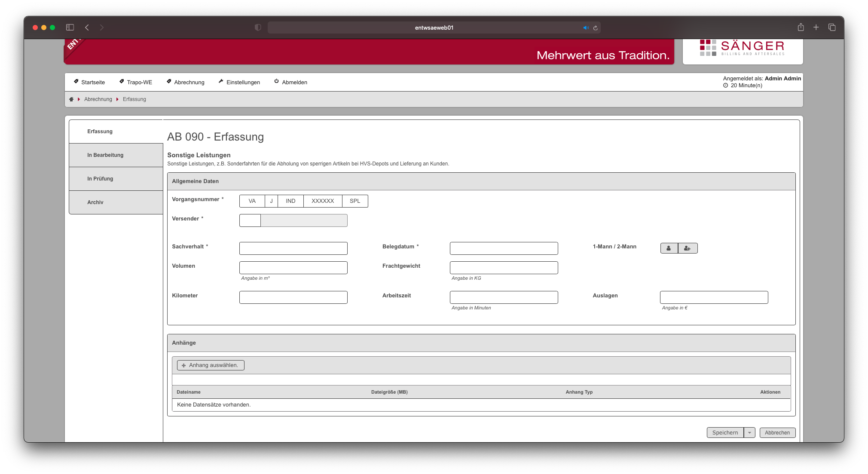Image resolution: width=868 pixels, height=474 pixels.
Task: Click the page reload icon
Action: pyautogui.click(x=596, y=28)
